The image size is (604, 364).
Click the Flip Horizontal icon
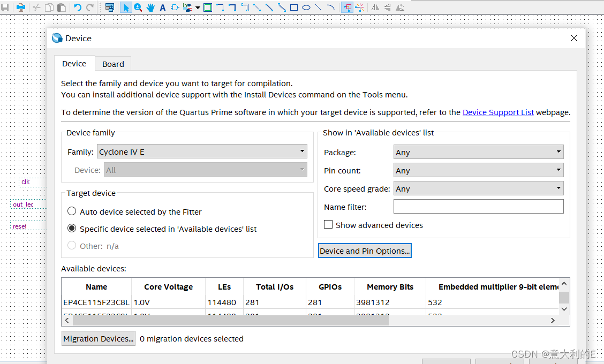[x=375, y=7]
